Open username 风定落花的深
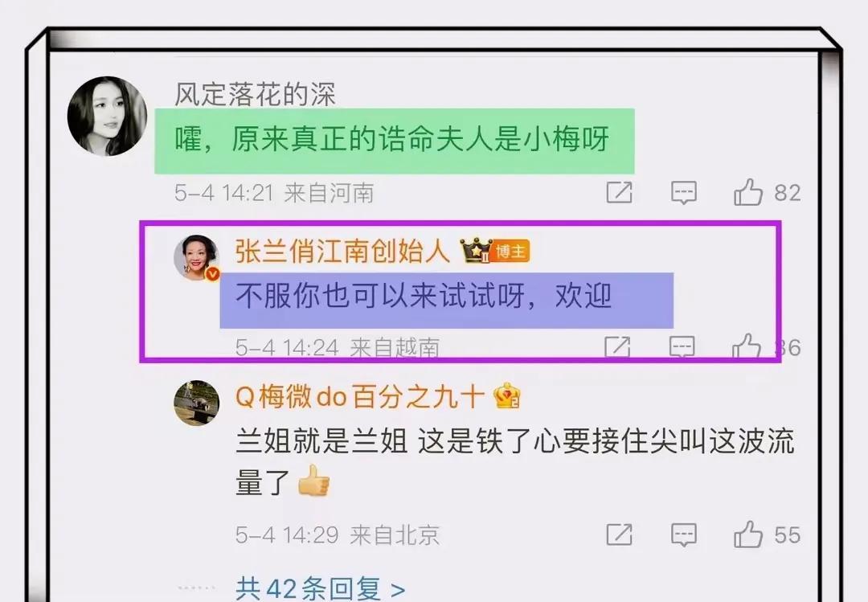868x602 pixels. 256,94
